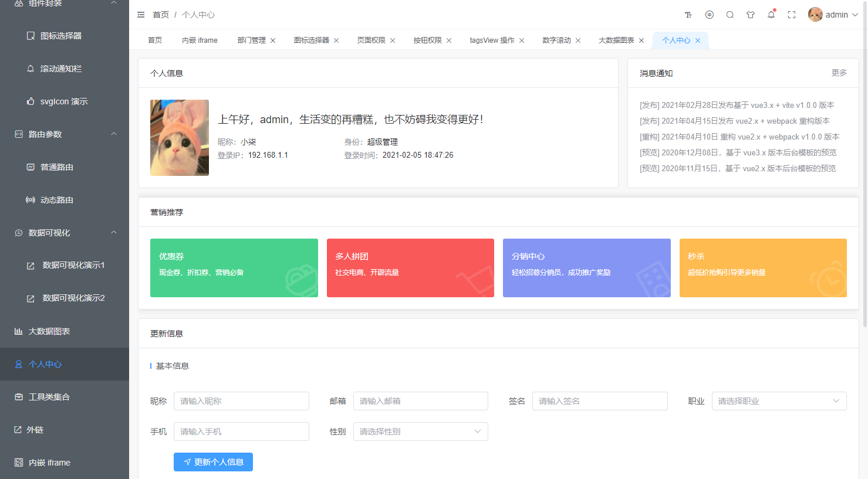
Task: Click 更多 in the 消息通知 panel
Action: (839, 73)
